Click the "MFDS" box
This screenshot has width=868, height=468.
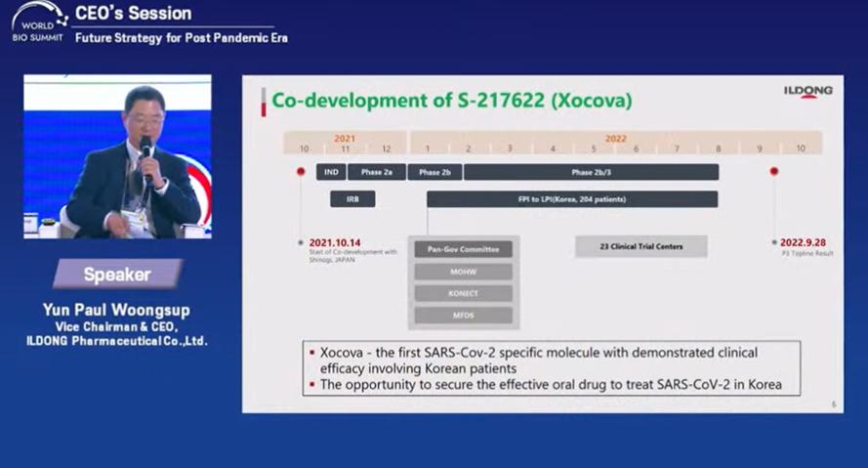(464, 316)
